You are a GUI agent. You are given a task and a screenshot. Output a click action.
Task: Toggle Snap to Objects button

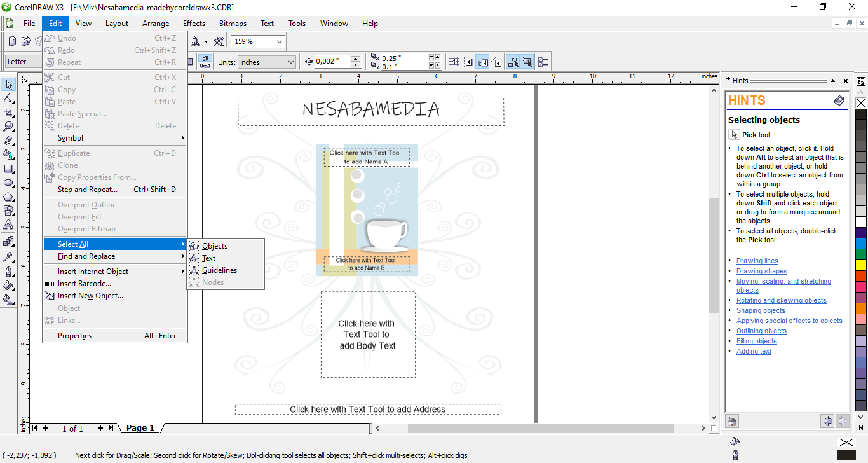point(482,62)
